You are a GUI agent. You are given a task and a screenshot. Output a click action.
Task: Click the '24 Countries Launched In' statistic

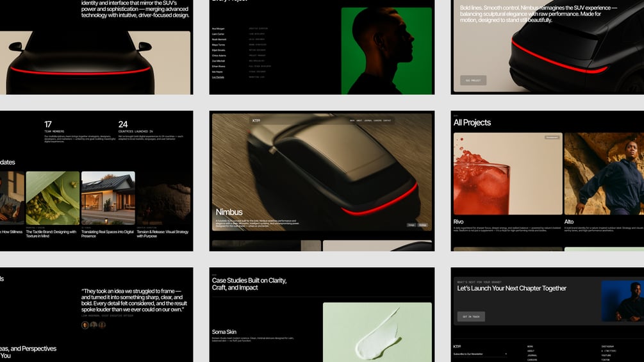point(151,131)
